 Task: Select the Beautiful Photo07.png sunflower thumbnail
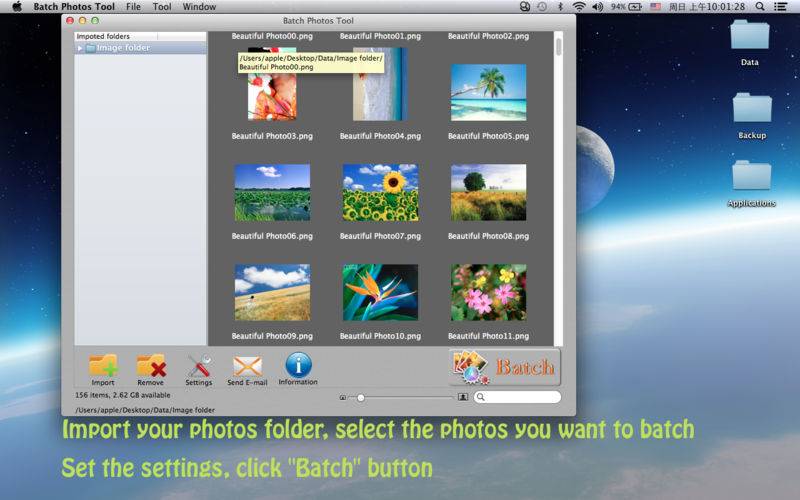pos(380,192)
